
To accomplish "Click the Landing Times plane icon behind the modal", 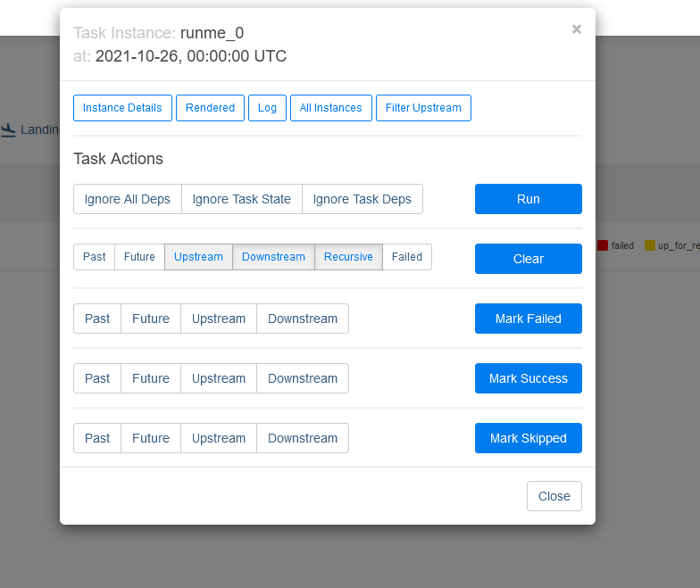I will point(8,130).
